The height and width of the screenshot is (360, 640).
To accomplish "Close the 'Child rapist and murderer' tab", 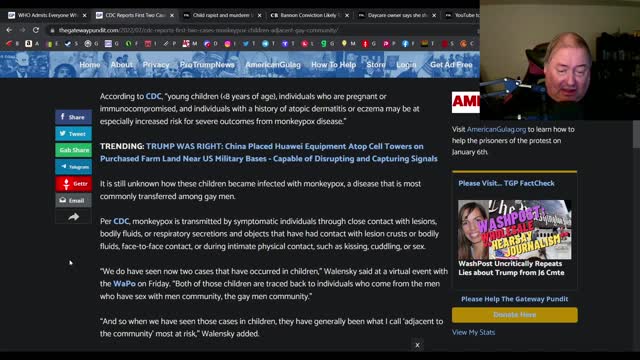I will (259, 16).
